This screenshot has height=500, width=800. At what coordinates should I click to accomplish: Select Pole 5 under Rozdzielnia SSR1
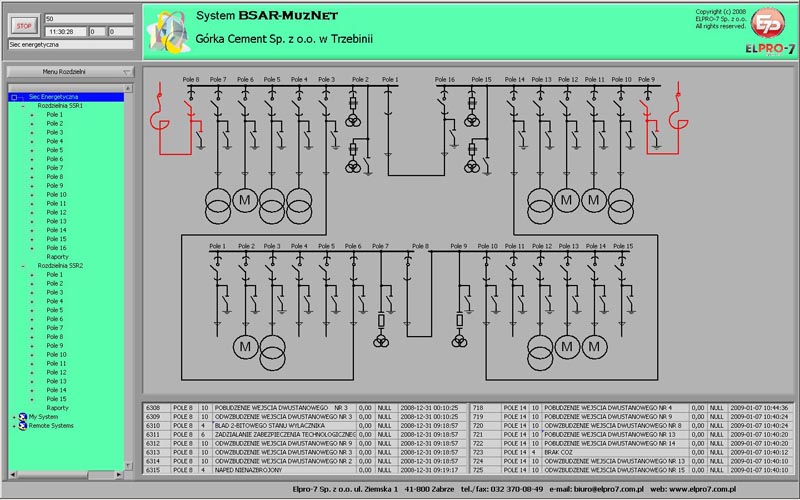[55, 151]
